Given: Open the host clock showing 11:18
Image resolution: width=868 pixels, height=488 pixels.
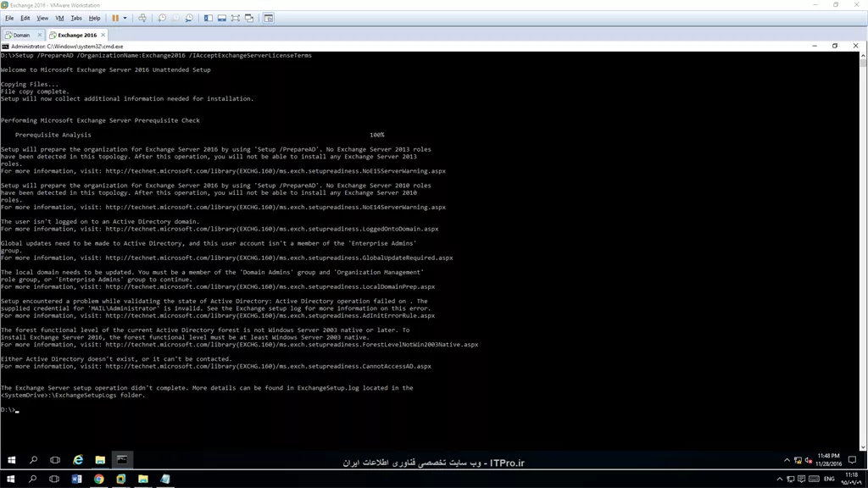Looking at the screenshot, I should coord(852,479).
